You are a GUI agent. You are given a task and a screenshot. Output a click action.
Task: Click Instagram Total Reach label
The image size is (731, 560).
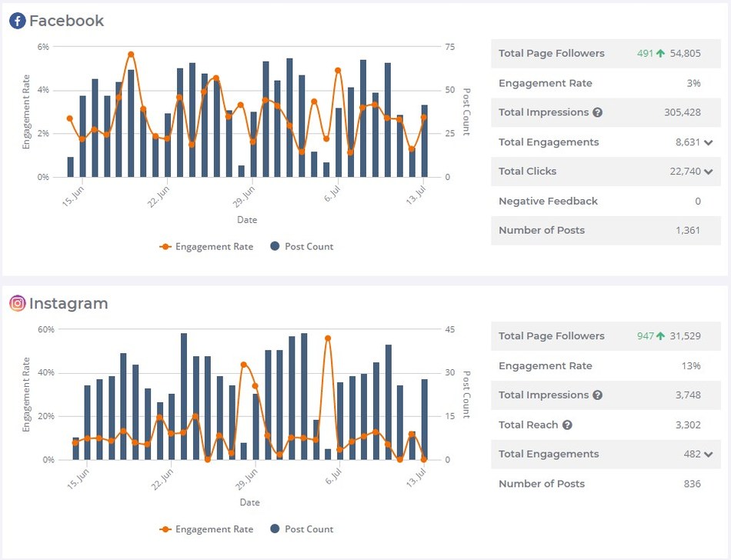click(x=528, y=425)
